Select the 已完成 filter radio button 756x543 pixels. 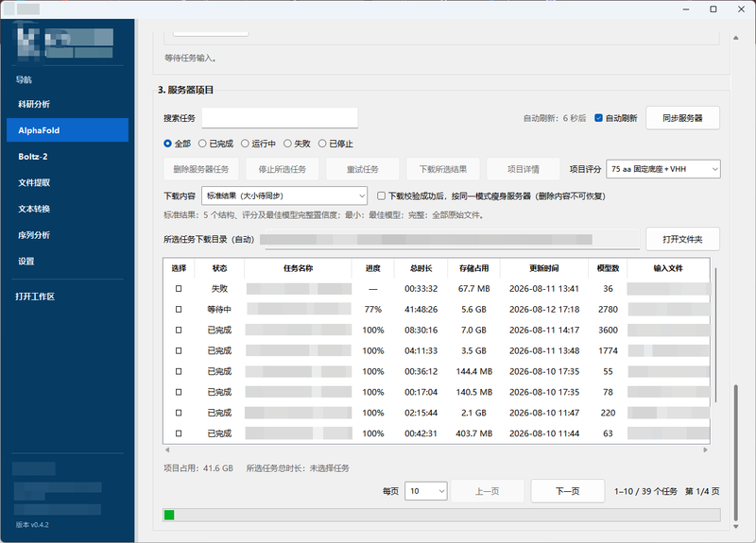(202, 144)
